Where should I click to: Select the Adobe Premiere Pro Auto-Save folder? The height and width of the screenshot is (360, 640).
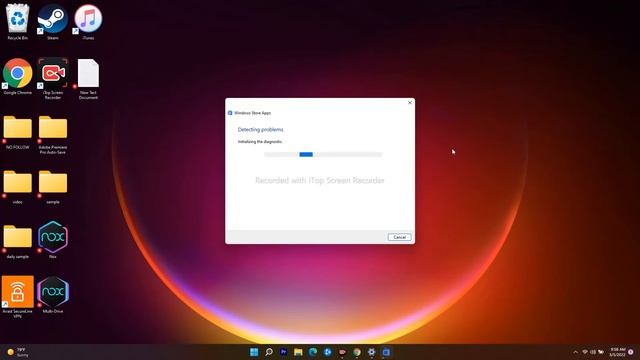tap(53, 135)
